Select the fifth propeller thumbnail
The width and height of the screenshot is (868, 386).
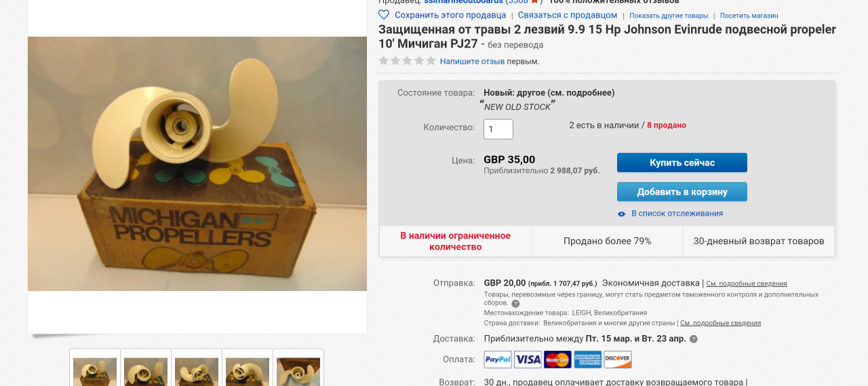click(298, 370)
